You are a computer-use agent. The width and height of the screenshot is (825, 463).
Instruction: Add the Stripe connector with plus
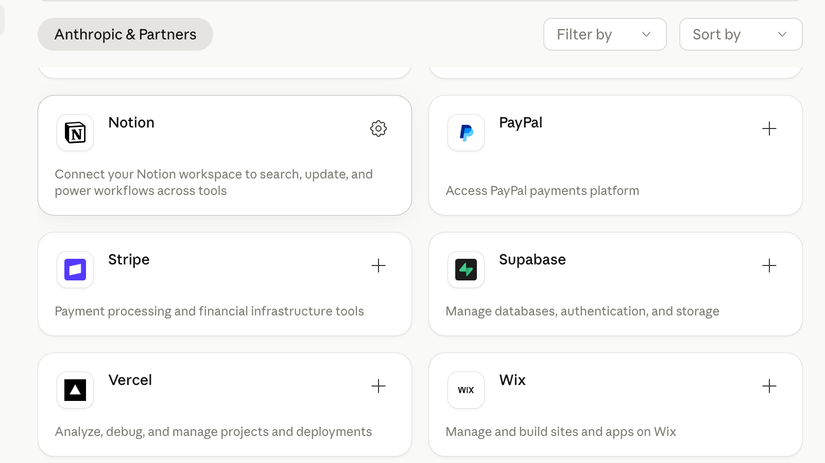pos(378,265)
